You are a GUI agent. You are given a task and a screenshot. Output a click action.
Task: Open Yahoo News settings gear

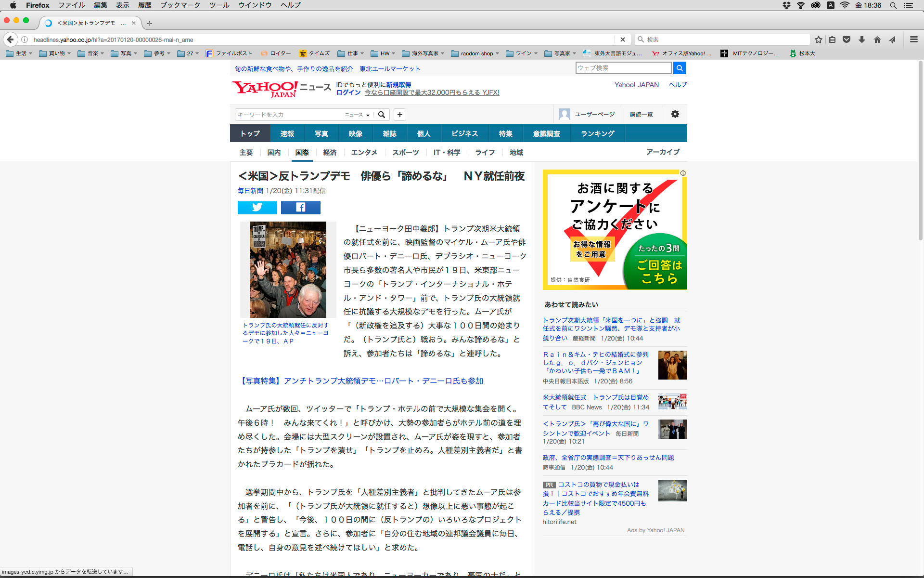pos(675,114)
